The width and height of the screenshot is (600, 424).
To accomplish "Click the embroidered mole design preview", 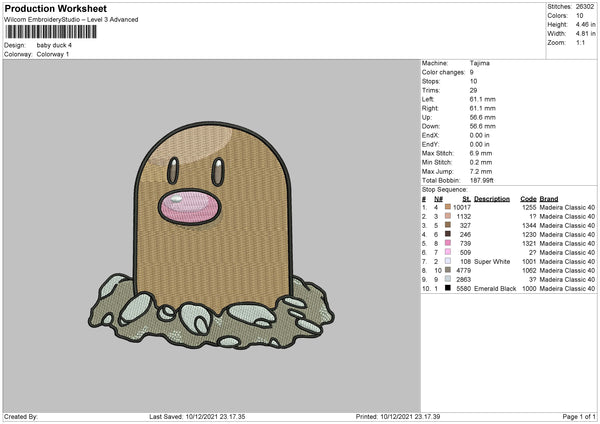I will [x=212, y=236].
